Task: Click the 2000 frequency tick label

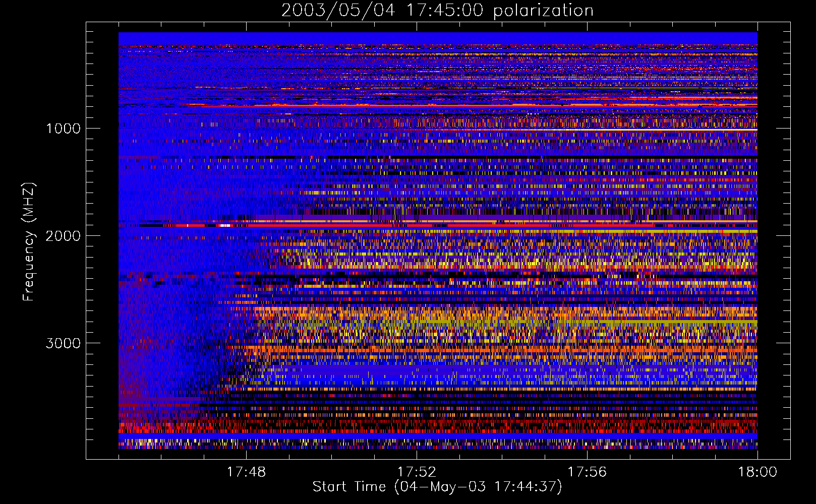Action: click(x=63, y=236)
